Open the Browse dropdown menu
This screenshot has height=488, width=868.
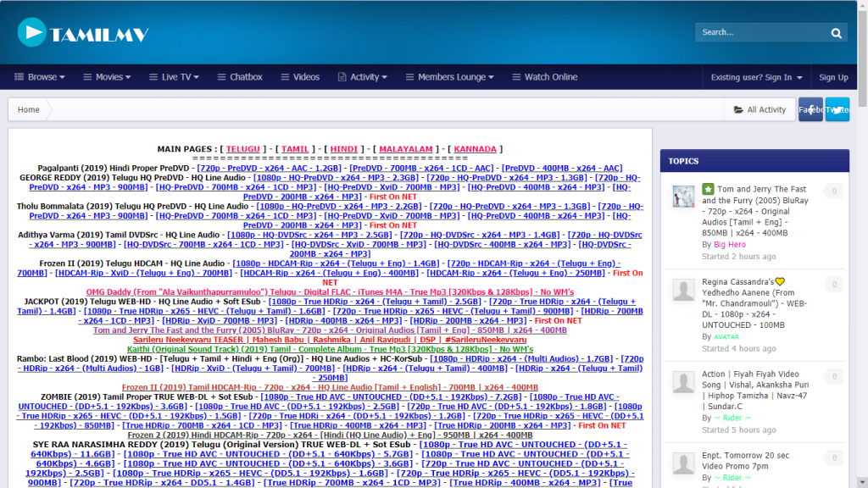(40, 77)
